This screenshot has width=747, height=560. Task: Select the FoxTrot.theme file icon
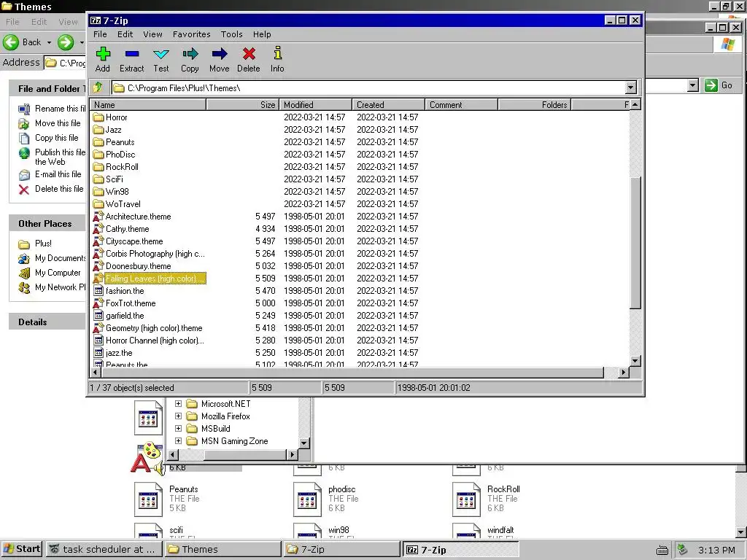98,303
